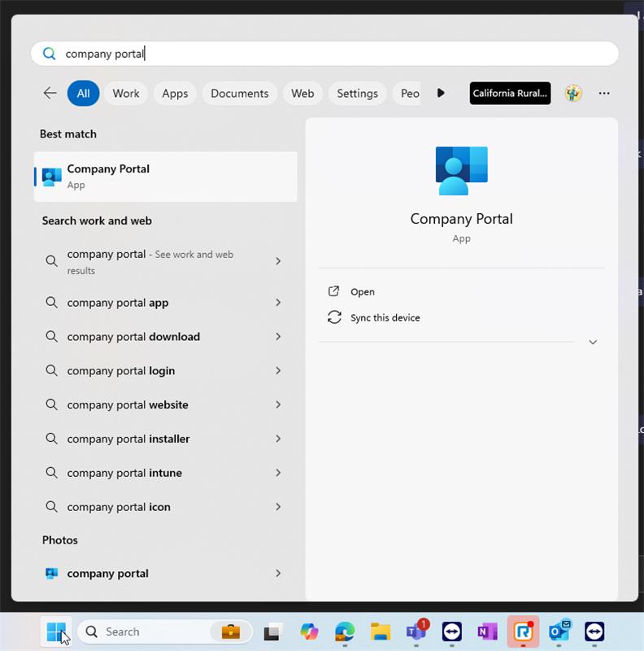
Task: Go back with the left arrow
Action: pyautogui.click(x=50, y=93)
